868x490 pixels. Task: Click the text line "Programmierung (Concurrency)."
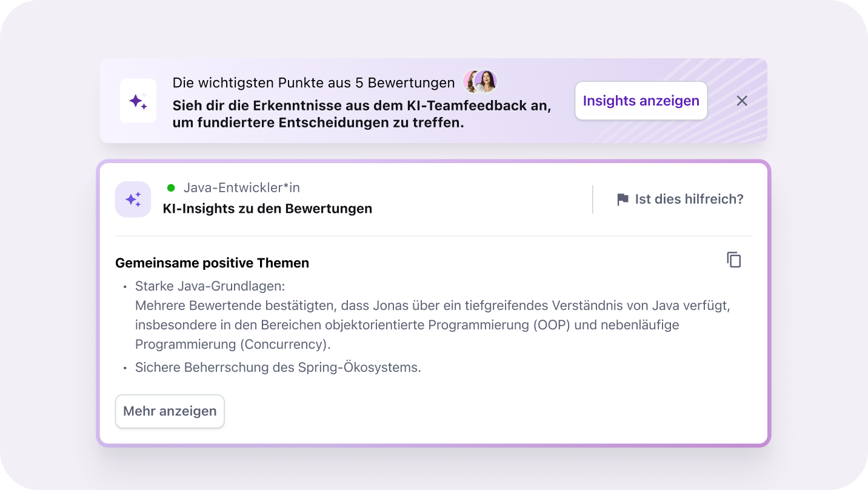point(232,344)
